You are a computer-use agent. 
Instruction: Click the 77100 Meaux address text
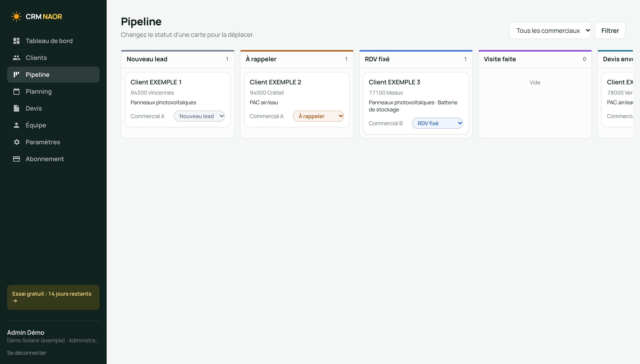pyautogui.click(x=386, y=93)
